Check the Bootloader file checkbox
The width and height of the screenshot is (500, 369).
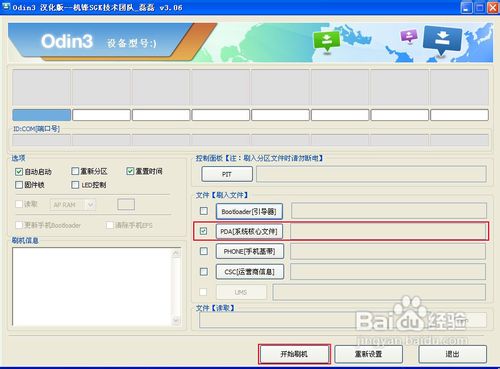click(204, 211)
